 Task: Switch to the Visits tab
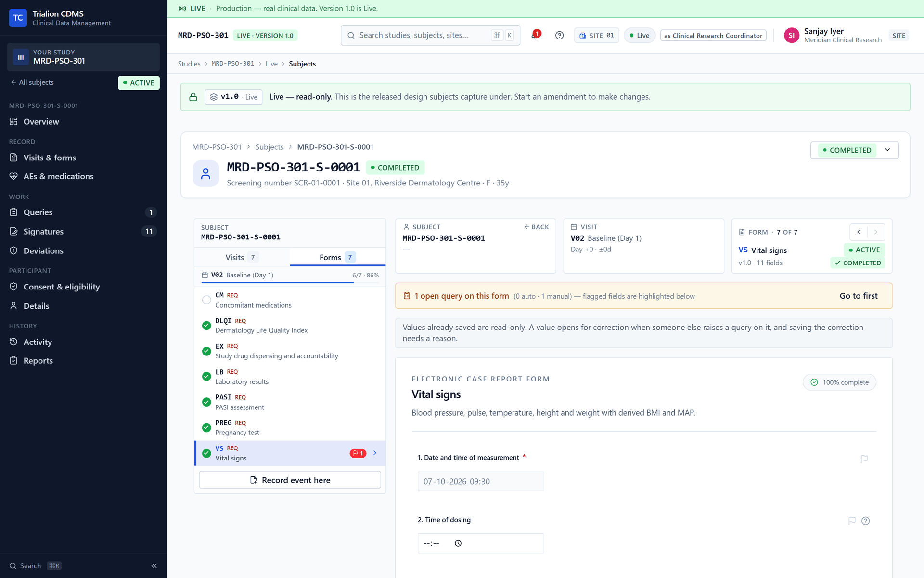242,257
